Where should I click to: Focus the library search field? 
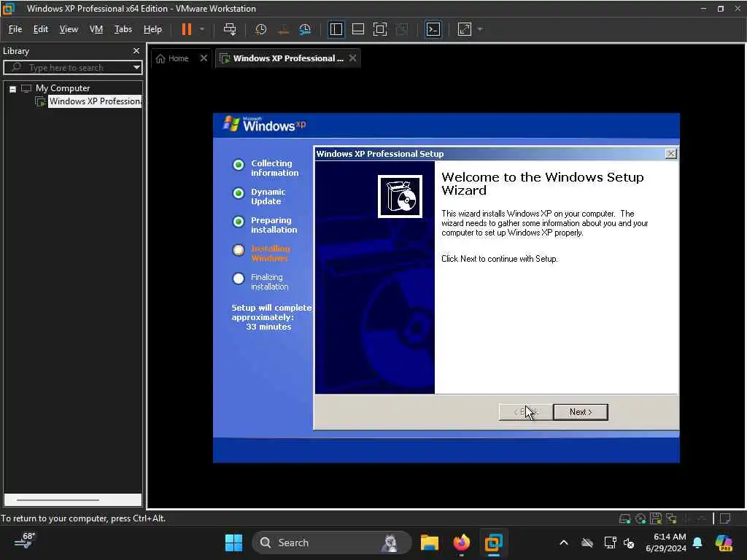coord(71,68)
